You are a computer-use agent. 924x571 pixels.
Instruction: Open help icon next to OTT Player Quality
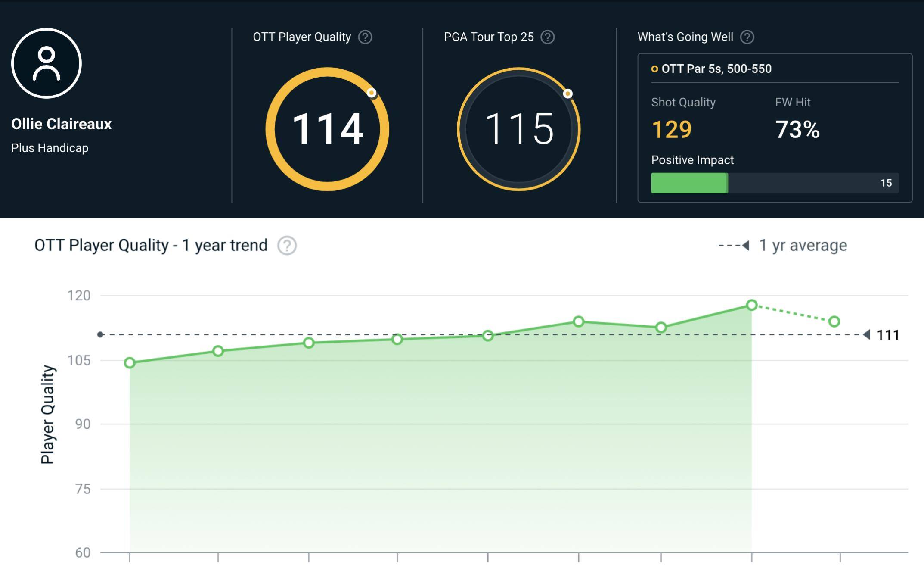click(365, 37)
